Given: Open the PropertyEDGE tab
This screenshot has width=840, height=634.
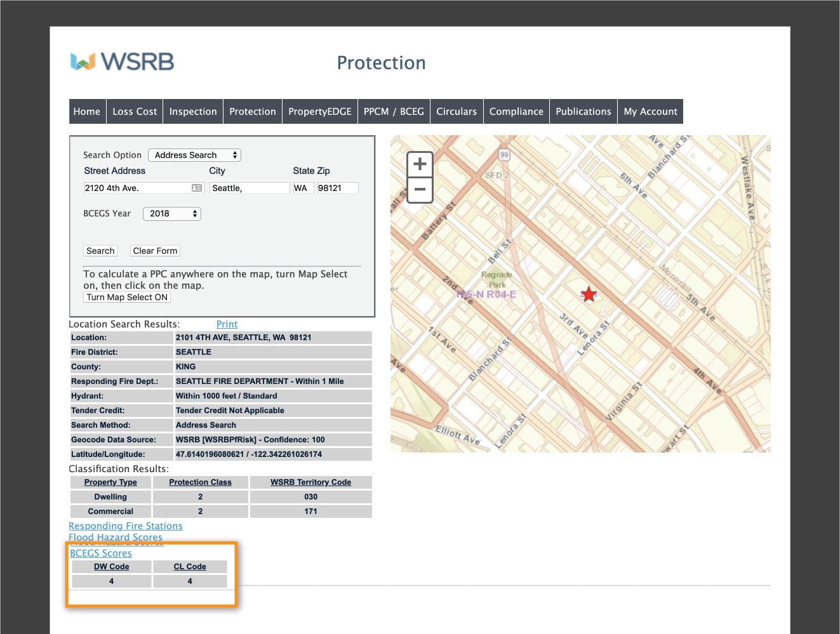Looking at the screenshot, I should (320, 111).
